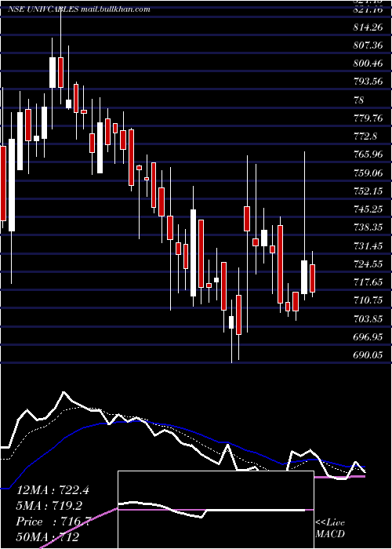Image resolution: width=392 pixels, height=549 pixels.
Task: Select the 793.56 price axis label
Action: coord(368,82)
